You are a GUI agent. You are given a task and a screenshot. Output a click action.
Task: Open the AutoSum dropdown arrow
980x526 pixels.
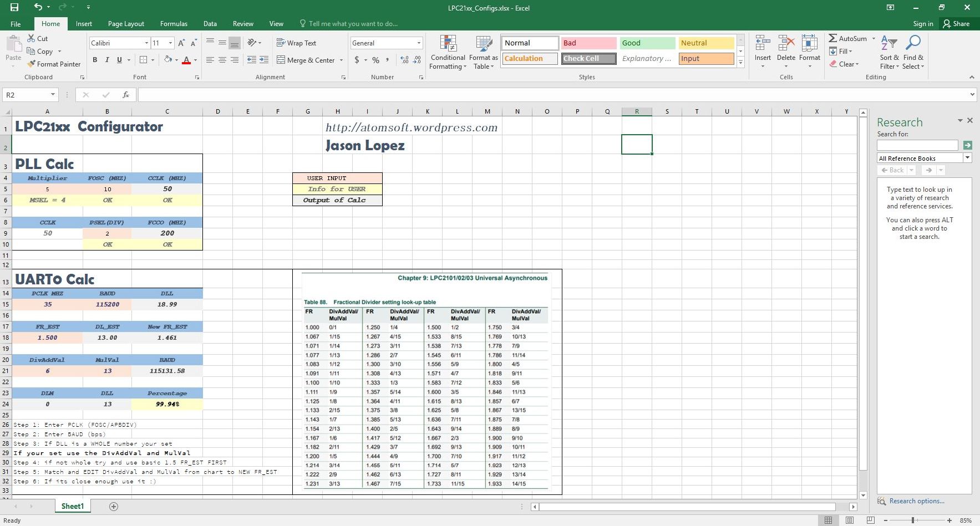874,38
